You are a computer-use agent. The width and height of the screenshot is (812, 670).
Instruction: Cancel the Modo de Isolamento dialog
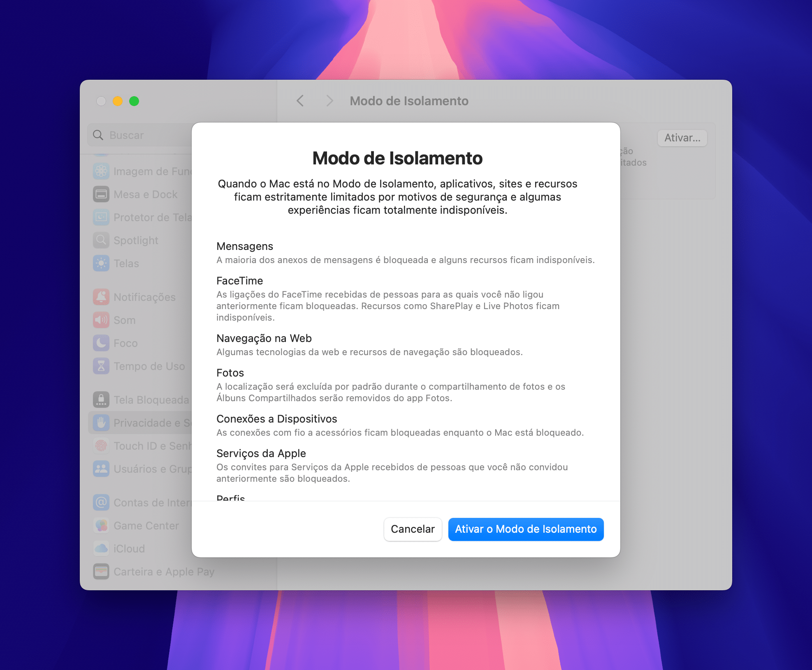[413, 529]
